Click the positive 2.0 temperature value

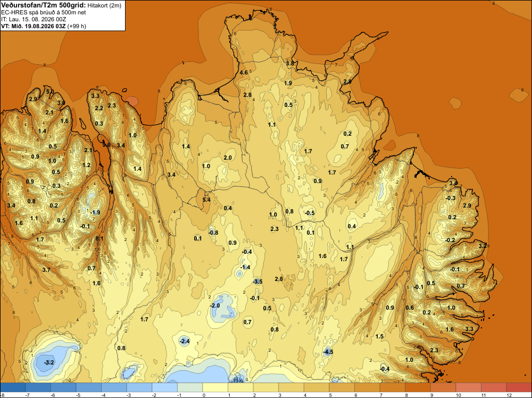tap(228, 158)
